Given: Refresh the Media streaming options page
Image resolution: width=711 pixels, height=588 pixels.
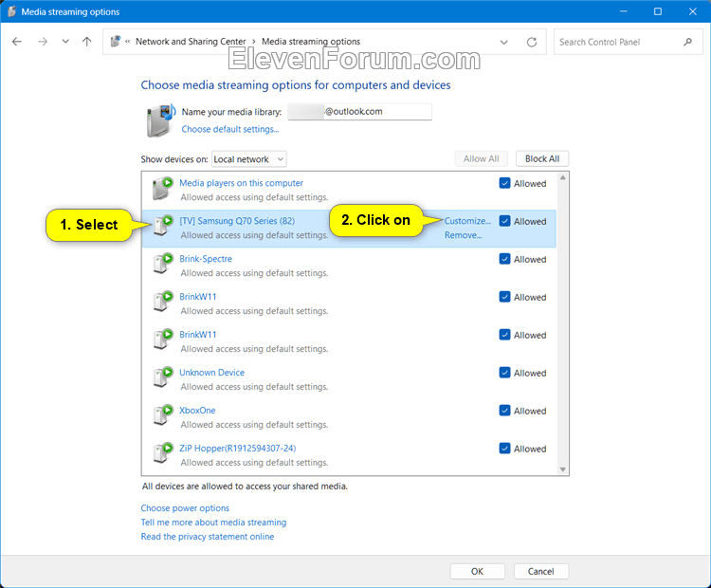Looking at the screenshot, I should [532, 42].
